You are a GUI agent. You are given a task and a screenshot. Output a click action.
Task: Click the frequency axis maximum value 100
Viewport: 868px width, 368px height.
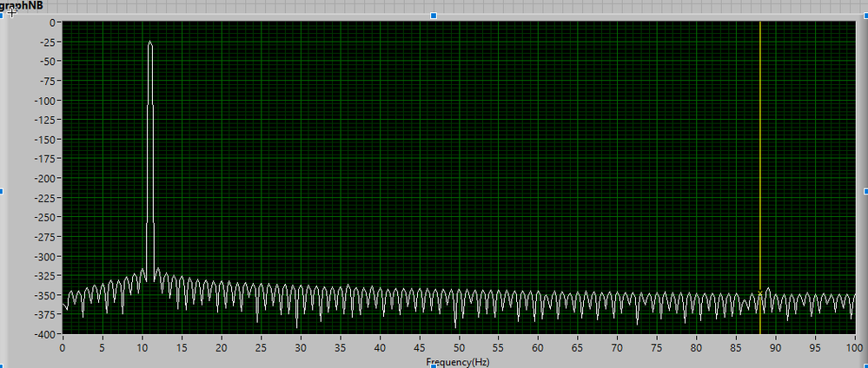coord(855,348)
